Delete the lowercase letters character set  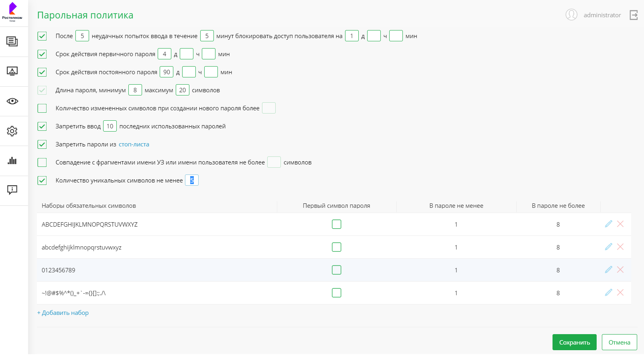click(620, 247)
